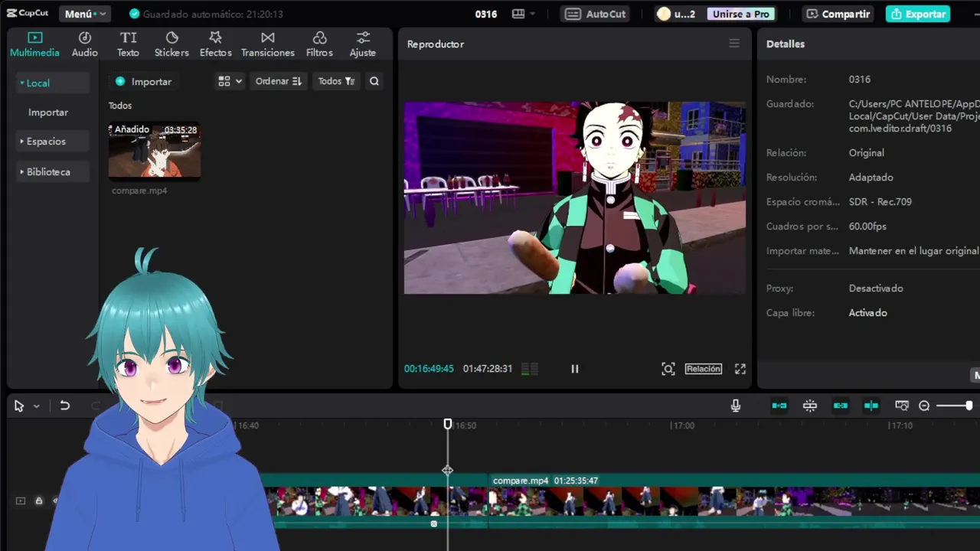
Task: Open the Ajuste tab
Action: [363, 44]
